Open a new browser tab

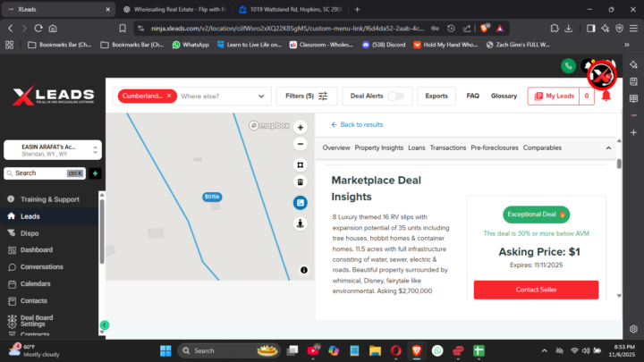pos(357,10)
